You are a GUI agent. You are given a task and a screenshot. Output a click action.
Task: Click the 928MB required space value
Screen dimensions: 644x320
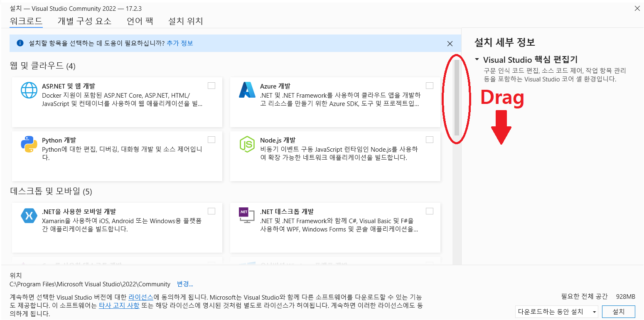point(626,296)
